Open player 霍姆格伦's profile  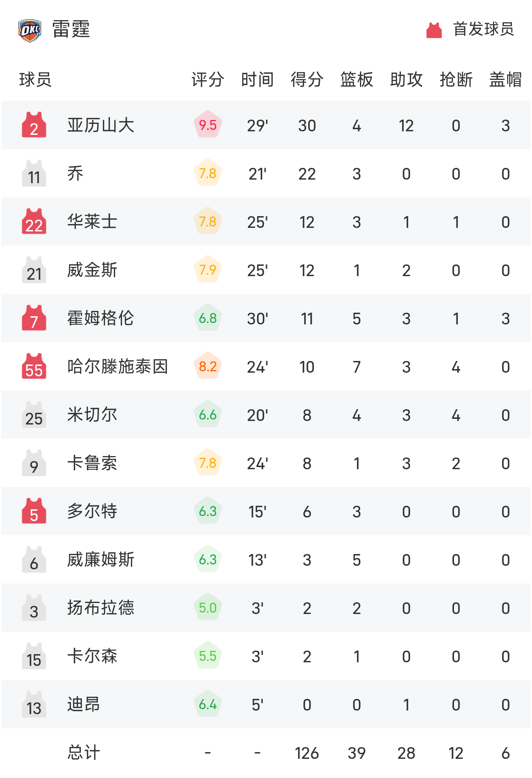click(101, 318)
